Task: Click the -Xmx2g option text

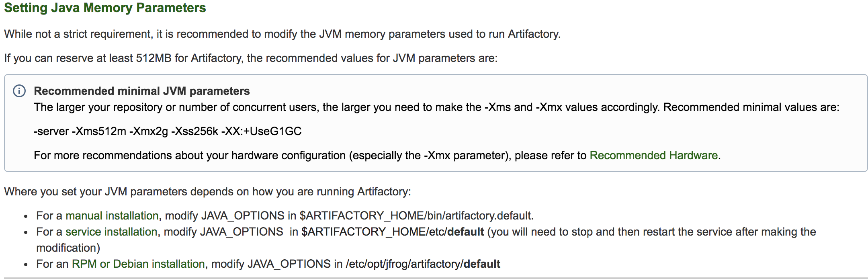Action: coord(149,131)
